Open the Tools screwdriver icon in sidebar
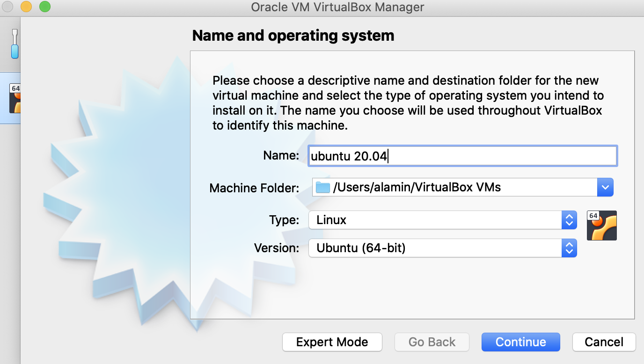Viewport: 644px width, 364px height. [15, 44]
